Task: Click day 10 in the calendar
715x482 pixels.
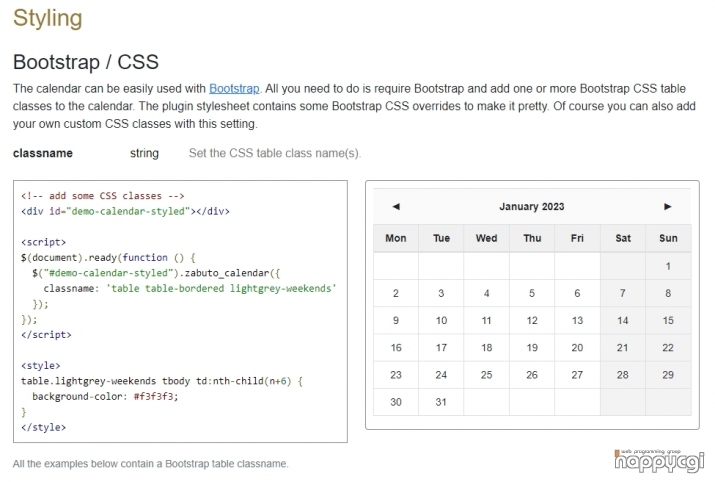Action: [x=441, y=321]
